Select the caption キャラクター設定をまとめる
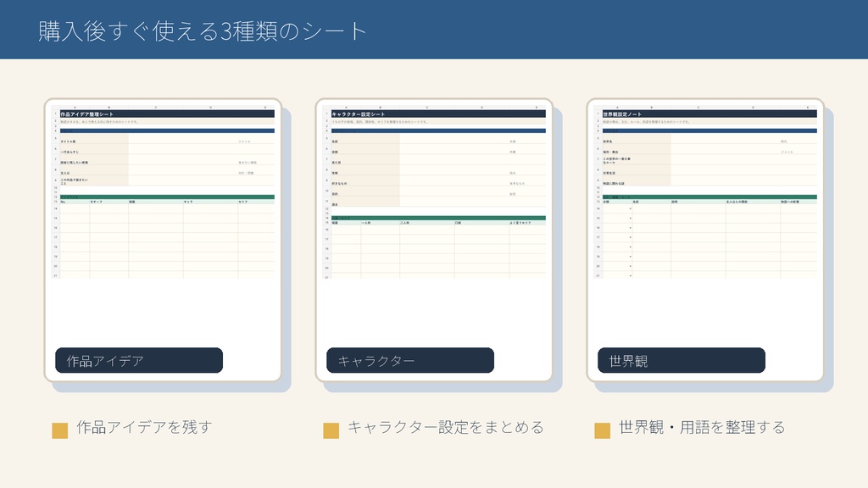Screen dimensions: 868x488 [446, 427]
